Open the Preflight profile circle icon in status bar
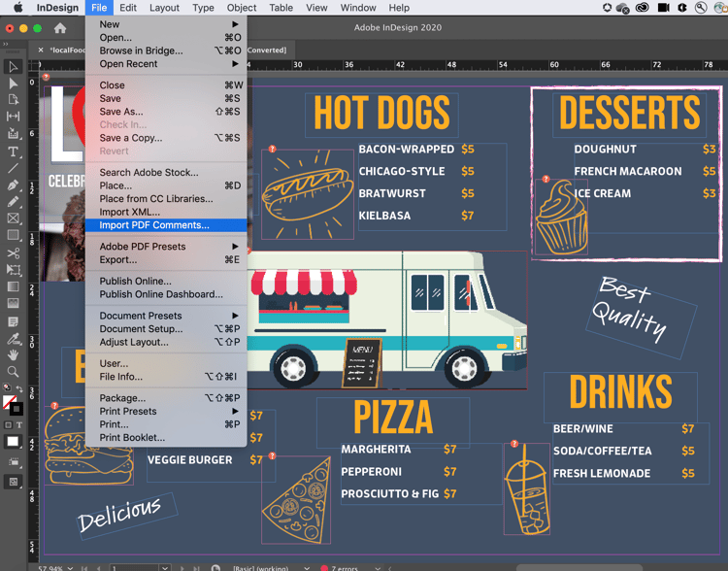The width and height of the screenshot is (728, 571). [x=215, y=568]
